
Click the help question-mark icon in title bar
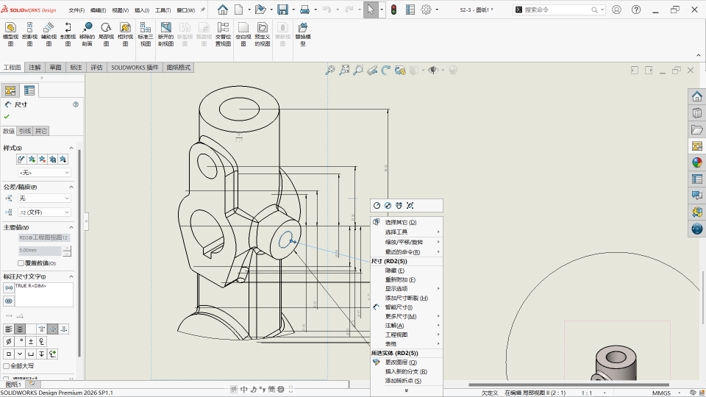636,9
